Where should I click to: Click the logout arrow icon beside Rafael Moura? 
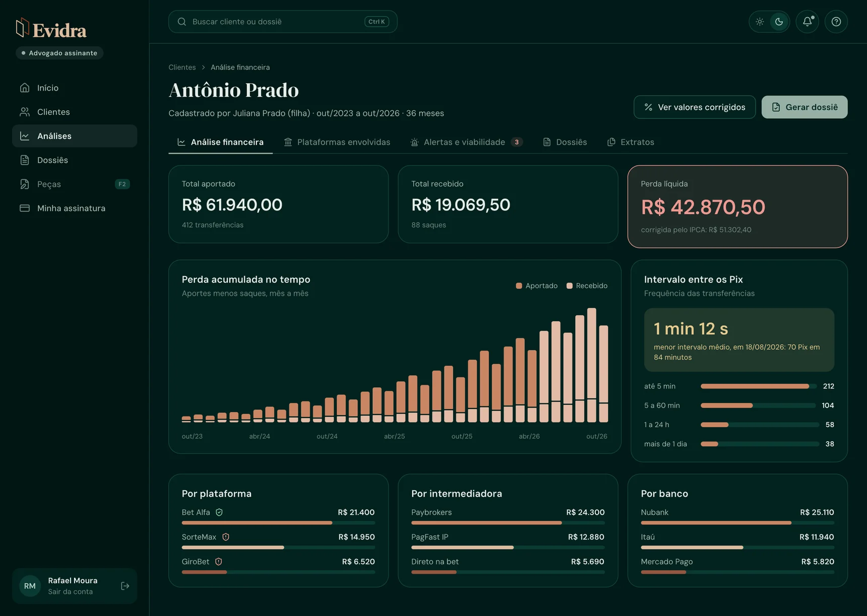tap(125, 586)
